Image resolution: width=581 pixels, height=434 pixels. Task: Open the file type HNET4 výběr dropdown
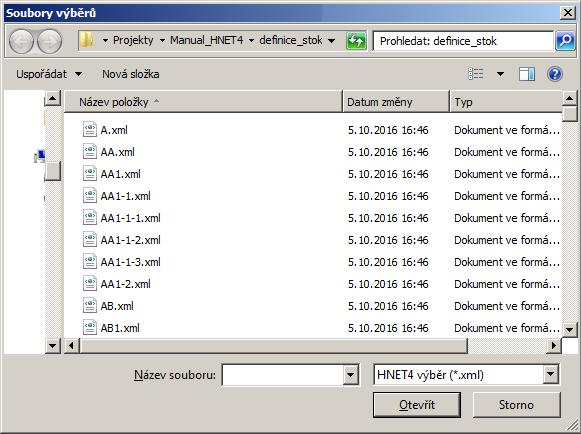pyautogui.click(x=551, y=375)
